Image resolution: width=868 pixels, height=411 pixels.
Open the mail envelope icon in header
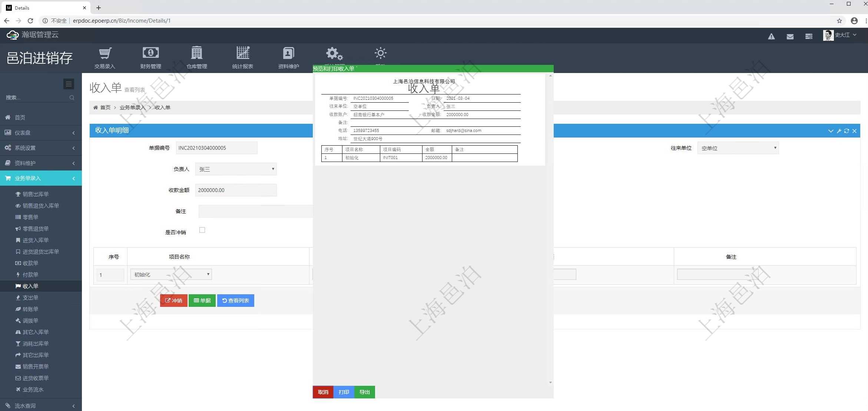point(790,36)
